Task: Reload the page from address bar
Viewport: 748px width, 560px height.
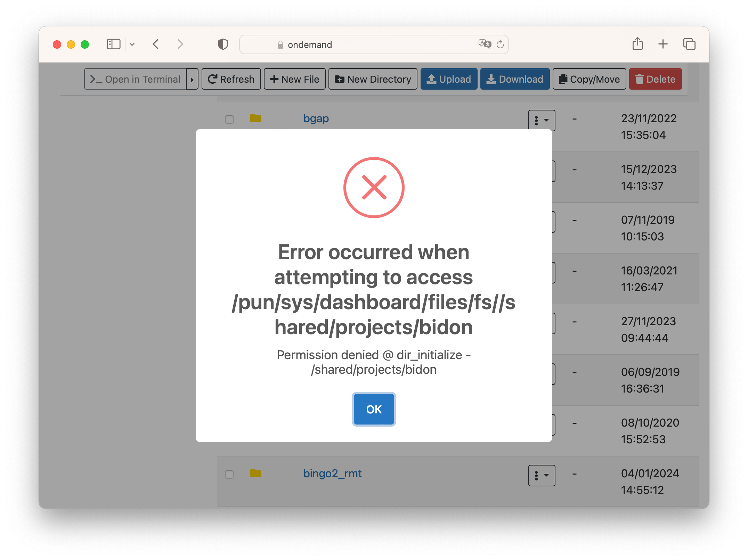Action: pyautogui.click(x=500, y=44)
